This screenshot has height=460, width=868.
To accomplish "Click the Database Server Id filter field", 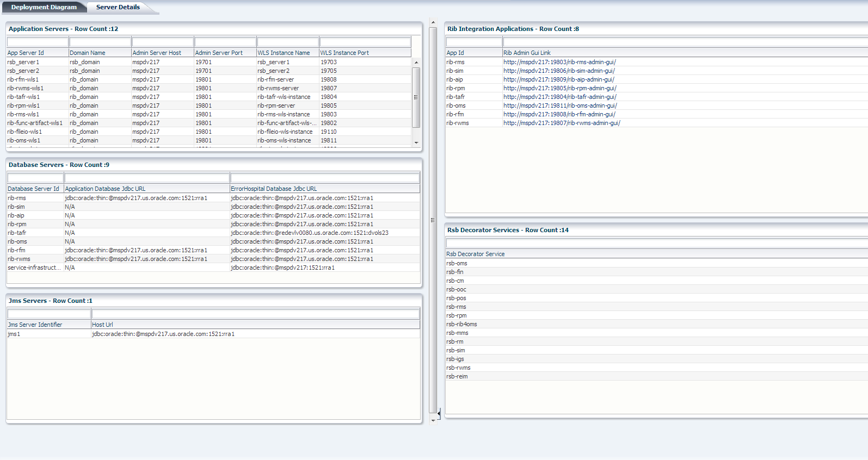I will [35, 178].
